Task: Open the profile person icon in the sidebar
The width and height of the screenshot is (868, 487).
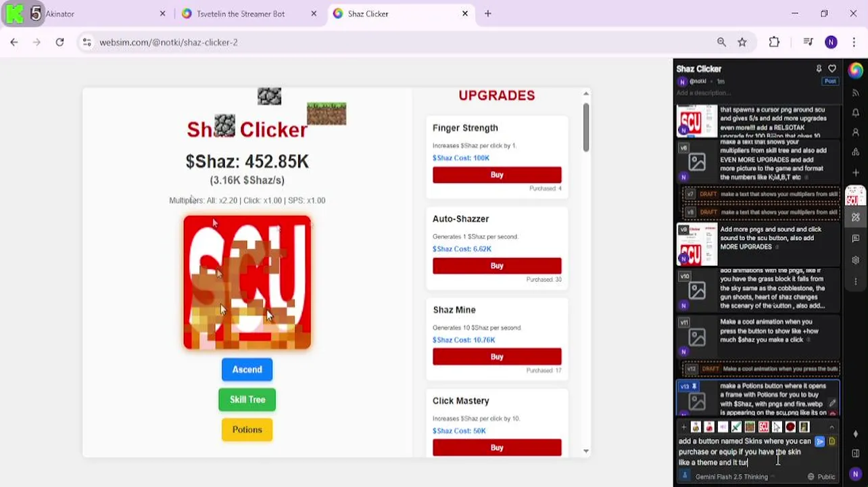Action: (x=856, y=132)
